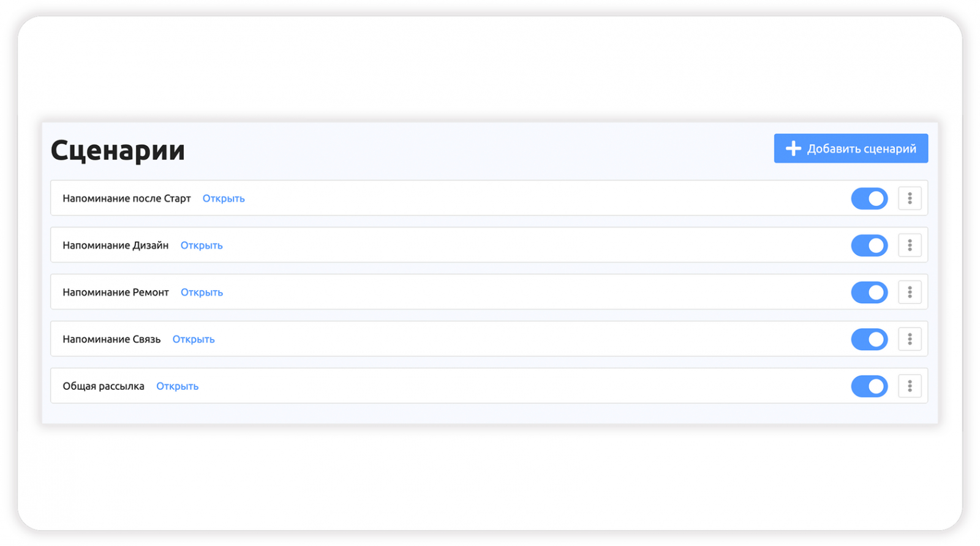Open the Напоминание после Старт scenario link

tap(224, 198)
